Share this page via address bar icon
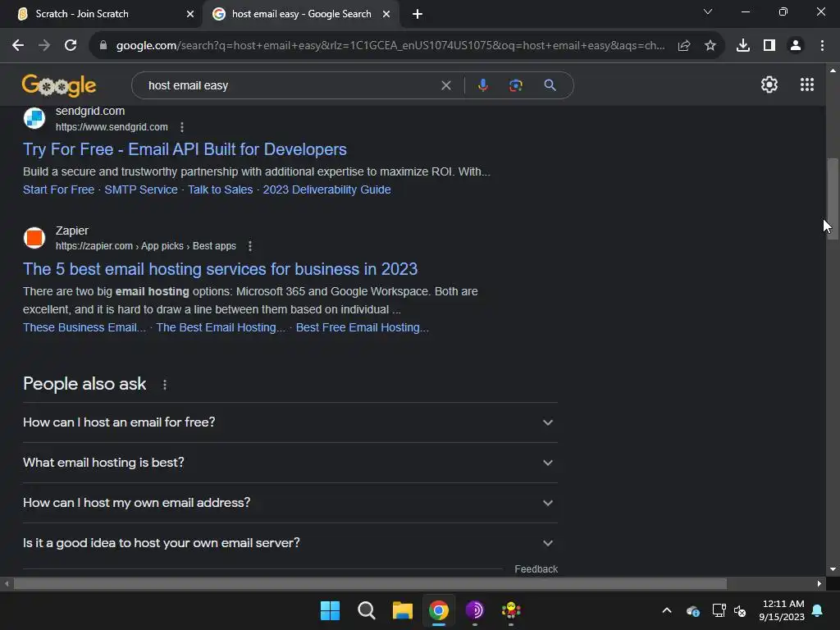 coord(683,46)
